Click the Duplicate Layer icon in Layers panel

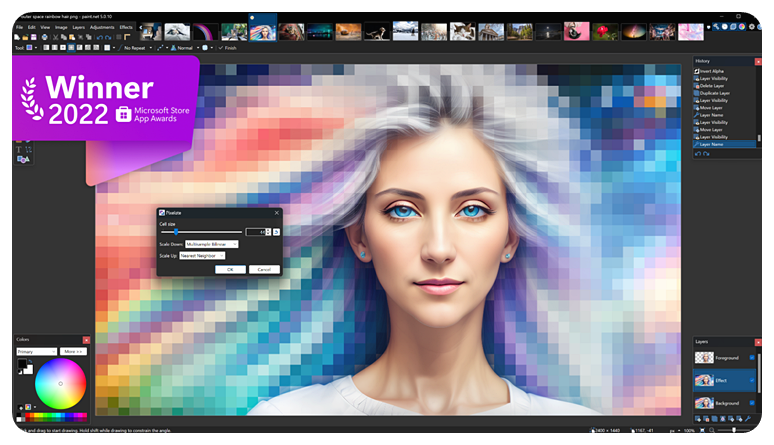click(714, 418)
